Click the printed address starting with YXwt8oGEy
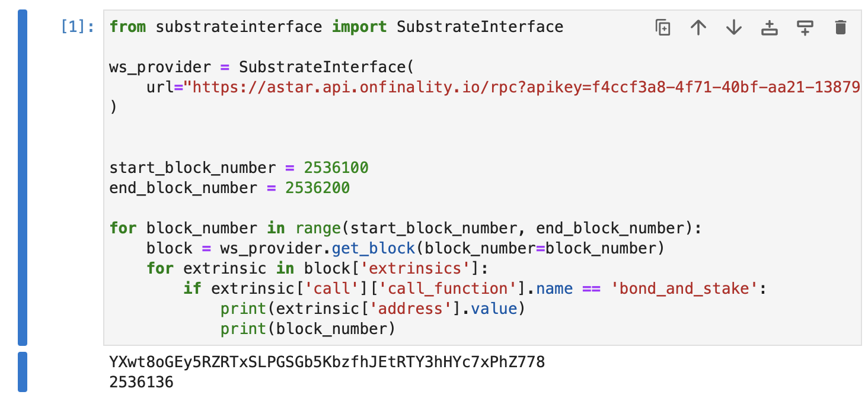The image size is (868, 398). tap(327, 362)
